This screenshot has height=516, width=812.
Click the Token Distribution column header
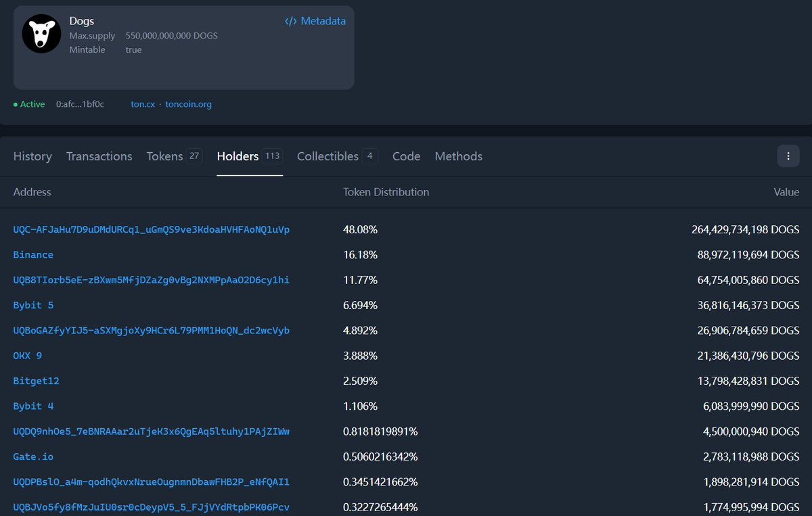(x=386, y=192)
